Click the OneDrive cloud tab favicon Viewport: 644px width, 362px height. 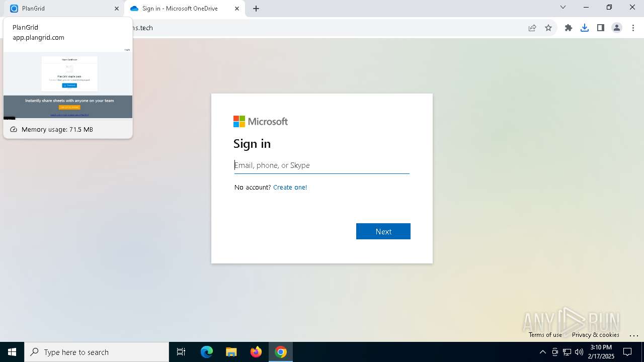(134, 9)
